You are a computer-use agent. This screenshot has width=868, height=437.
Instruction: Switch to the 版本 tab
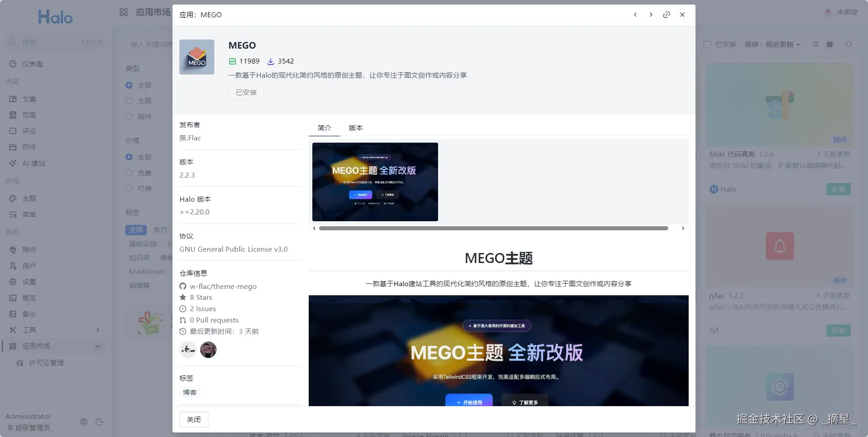[x=356, y=128]
